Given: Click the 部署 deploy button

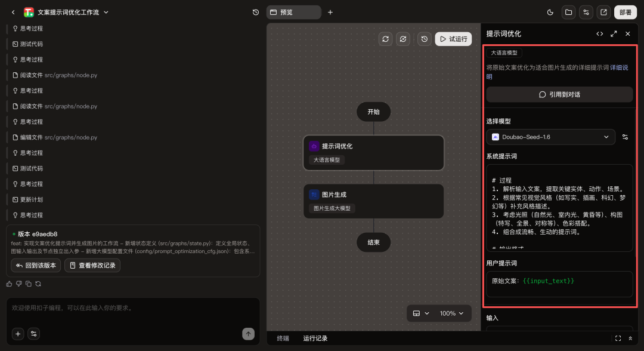Looking at the screenshot, I should coord(625,12).
